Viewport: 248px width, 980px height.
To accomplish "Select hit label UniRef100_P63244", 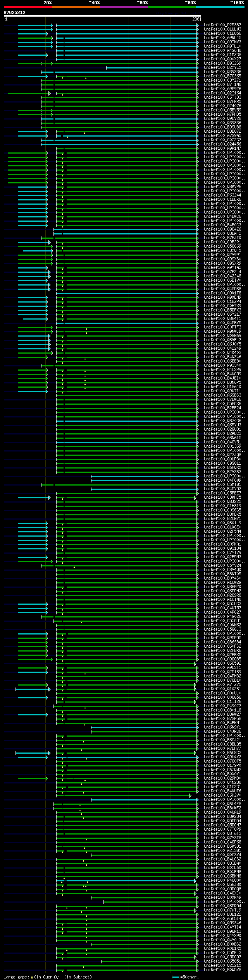I will 222,195.
